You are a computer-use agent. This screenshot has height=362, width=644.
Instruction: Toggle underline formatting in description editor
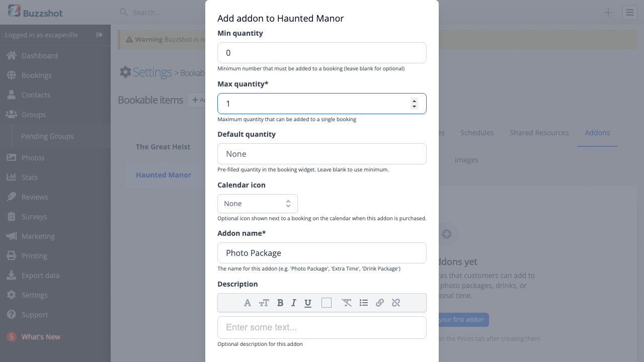(x=308, y=303)
